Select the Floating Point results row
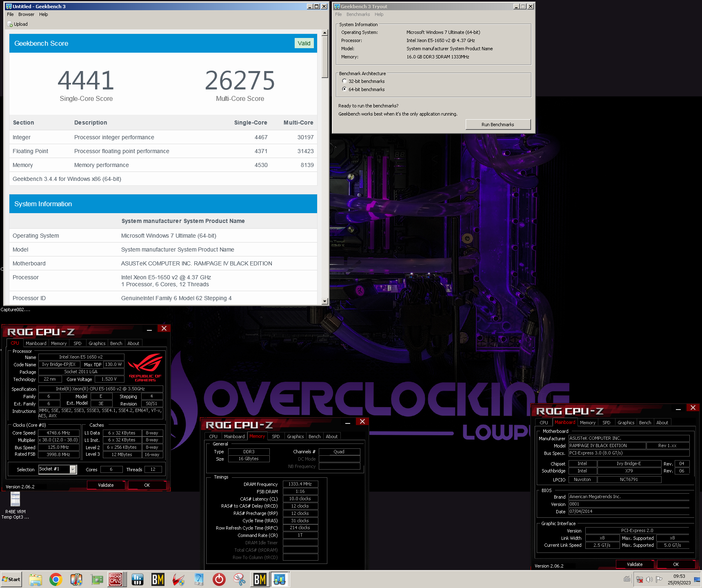702x588 pixels. coord(163,151)
